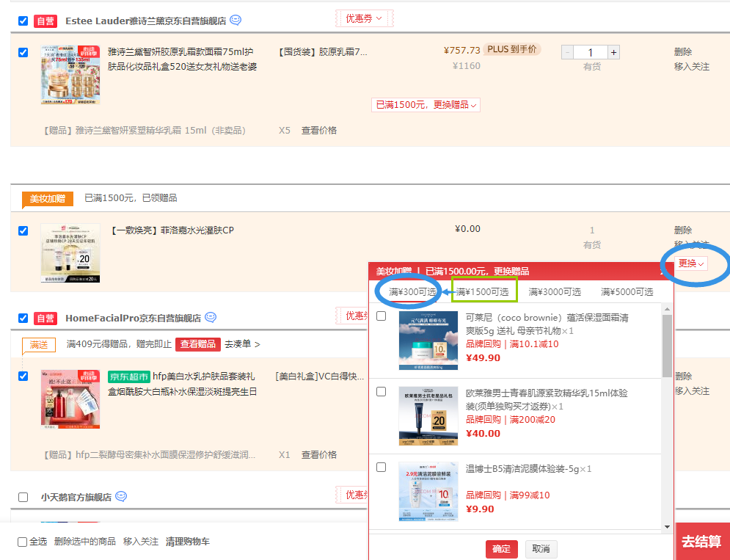Open 小天鹅官方旗舰店 store link
This screenshot has height=560, width=730.
[x=76, y=497]
